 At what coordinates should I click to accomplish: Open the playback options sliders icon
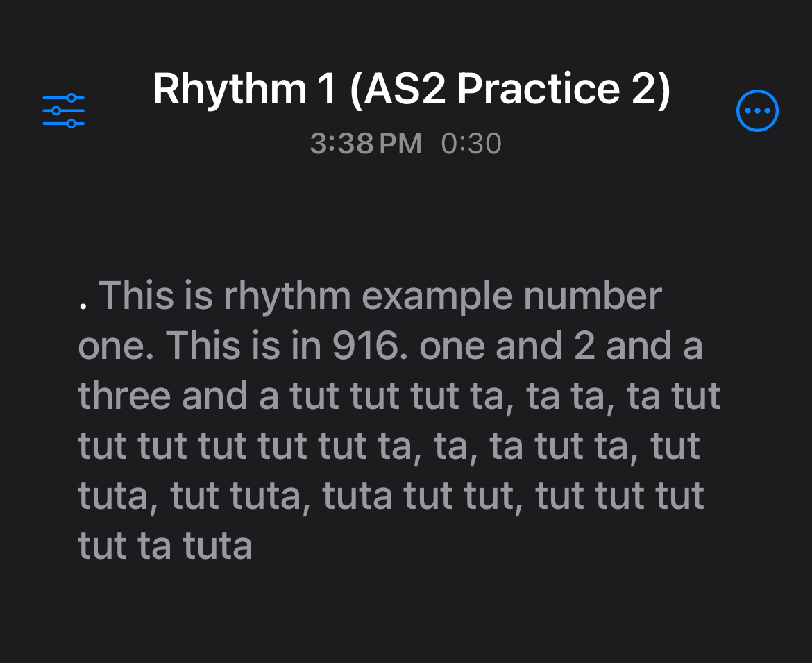[x=63, y=111]
